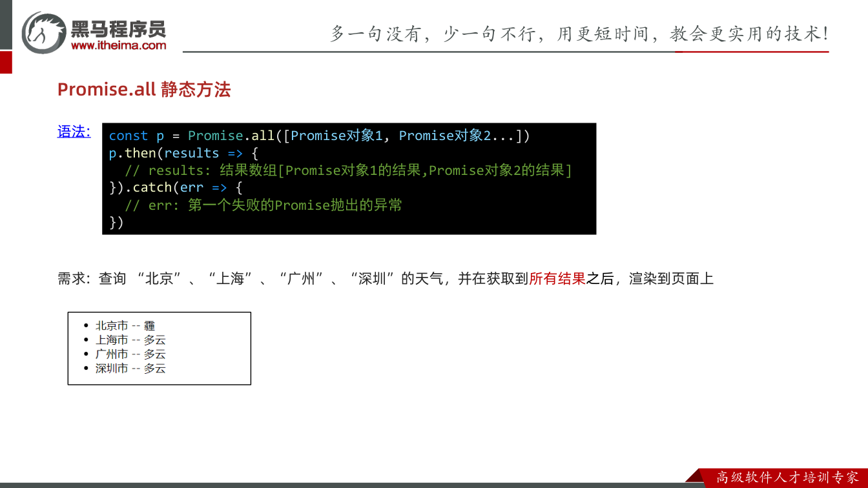This screenshot has height=488, width=868.
Task: Select the '上海市 -- 多云' list item
Action: tap(130, 340)
